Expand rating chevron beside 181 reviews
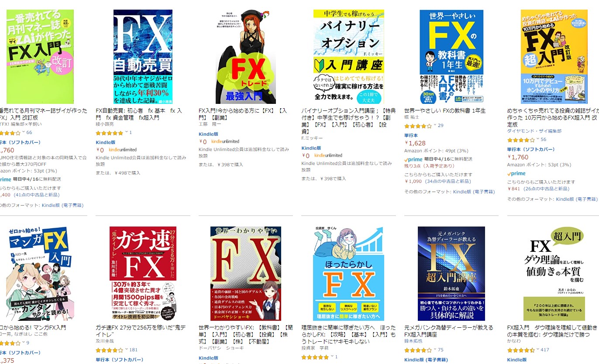Image resolution: width=599 pixels, height=364 pixels. pyautogui.click(x=126, y=349)
